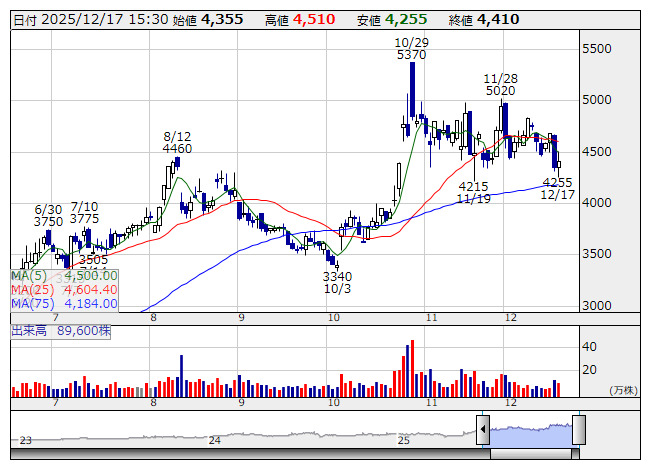
Task: Click the 11/28 5020 high label
Action: tap(501, 85)
